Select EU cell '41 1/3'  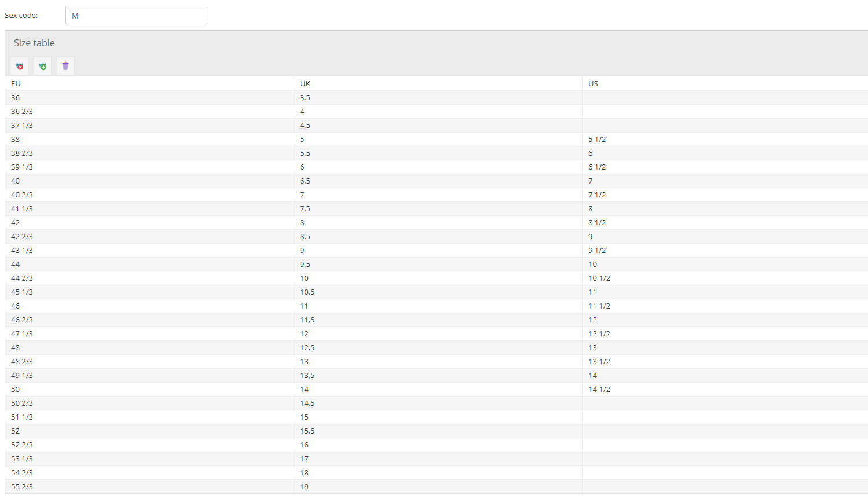tap(149, 208)
